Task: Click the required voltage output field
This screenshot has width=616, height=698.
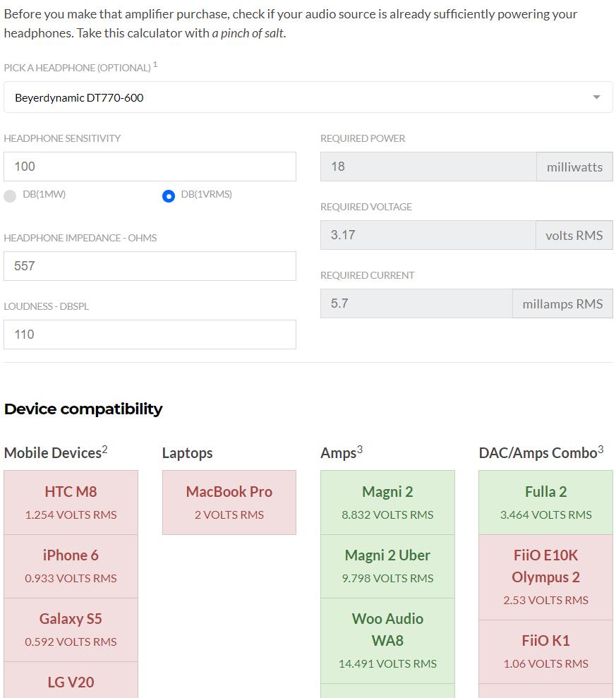Action: [x=428, y=235]
